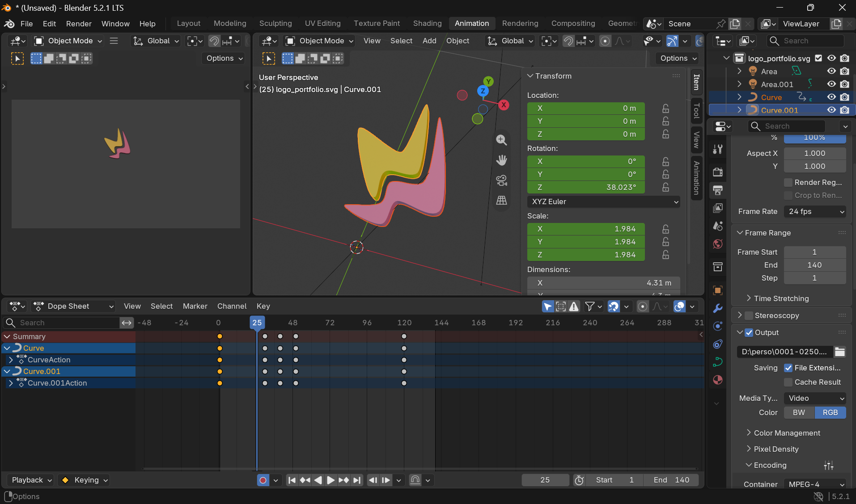Open the Tool properties tab icon (wrench and screwdriver)
The image size is (856, 504).
tap(718, 149)
